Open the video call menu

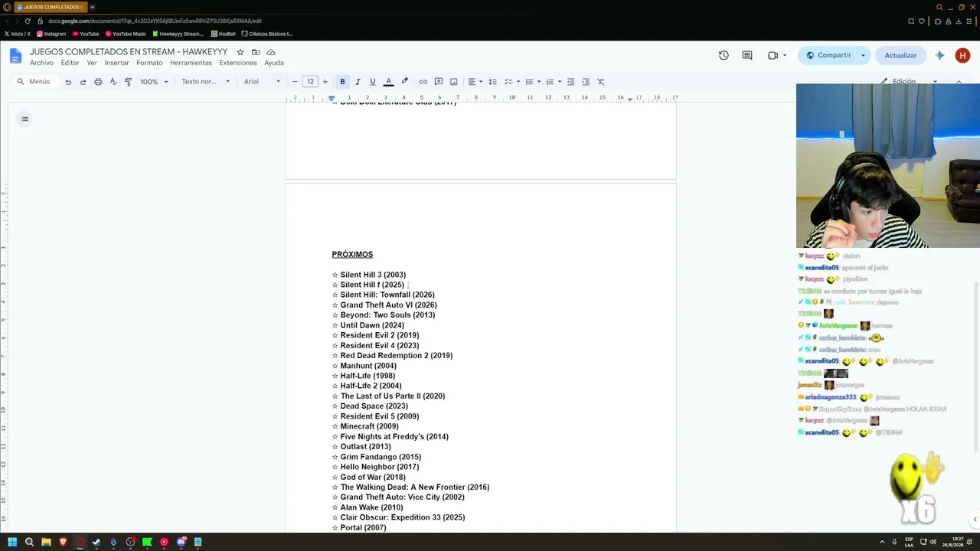click(776, 55)
